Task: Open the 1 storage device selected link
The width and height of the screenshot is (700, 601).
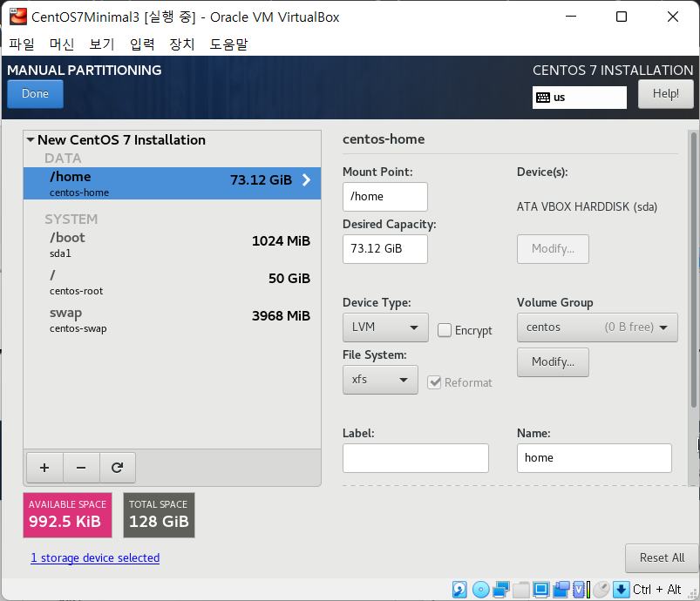Action: (x=95, y=557)
